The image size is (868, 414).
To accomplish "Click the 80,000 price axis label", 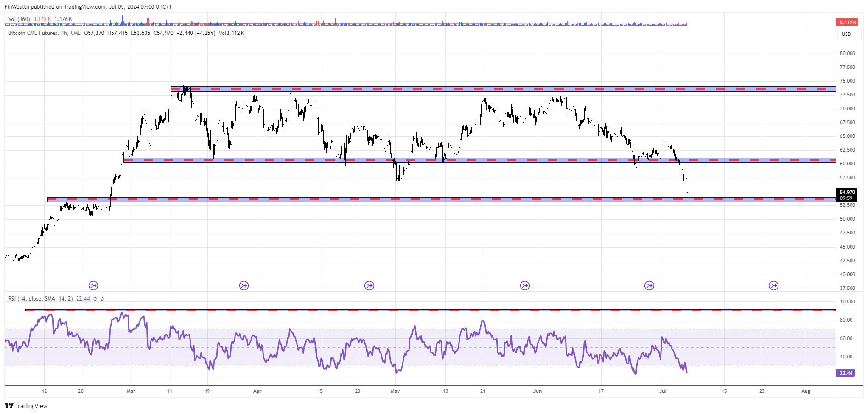I will pyautogui.click(x=847, y=53).
